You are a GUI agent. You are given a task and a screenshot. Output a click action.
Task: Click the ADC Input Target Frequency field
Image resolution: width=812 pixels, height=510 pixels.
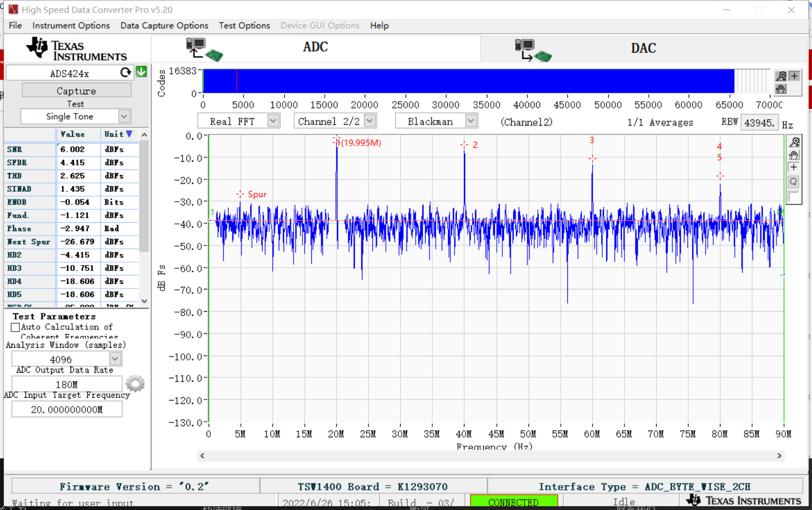(67, 409)
